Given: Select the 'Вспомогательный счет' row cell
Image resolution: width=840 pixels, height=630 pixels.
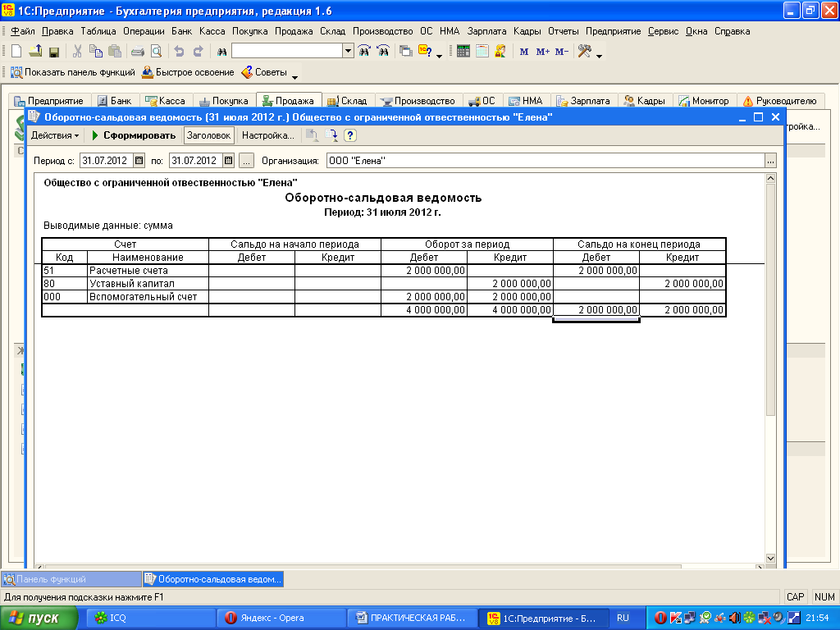Looking at the screenshot, I should click(148, 297).
